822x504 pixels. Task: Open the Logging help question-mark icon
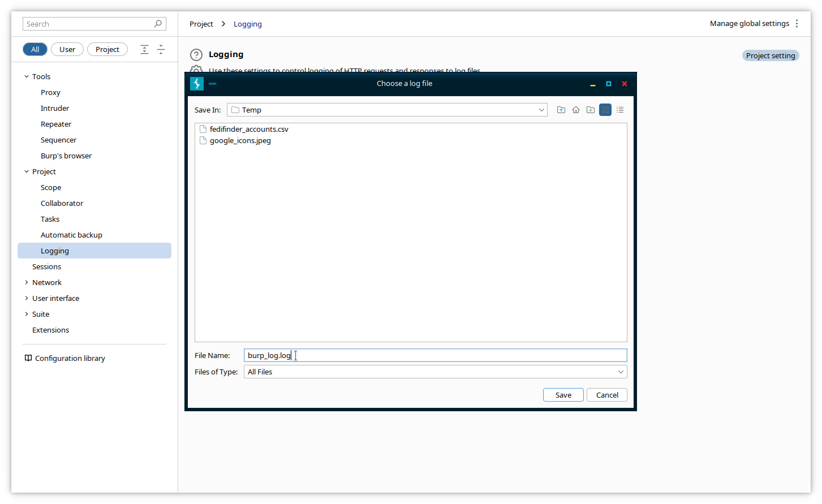[x=196, y=55]
